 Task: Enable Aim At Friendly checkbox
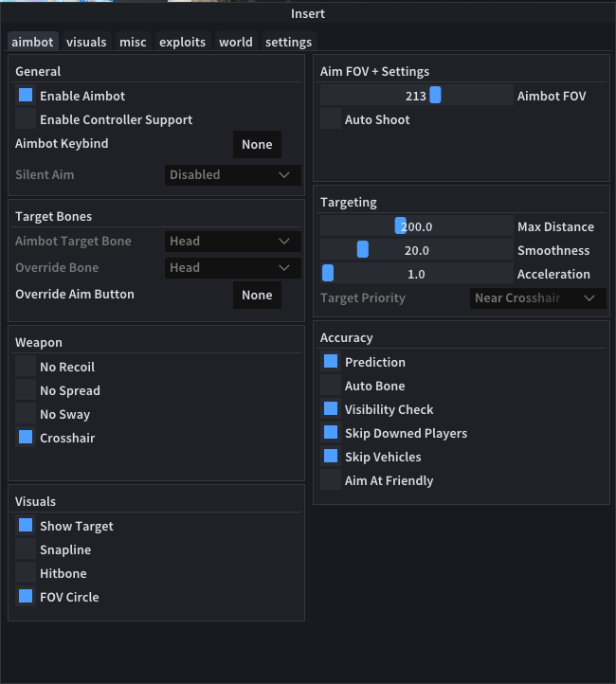pyautogui.click(x=330, y=480)
